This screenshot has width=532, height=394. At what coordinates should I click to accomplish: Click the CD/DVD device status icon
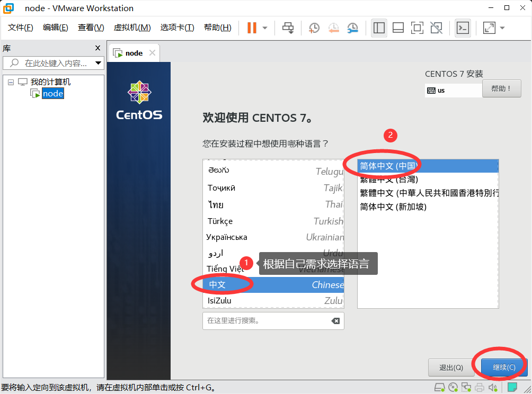click(x=453, y=387)
